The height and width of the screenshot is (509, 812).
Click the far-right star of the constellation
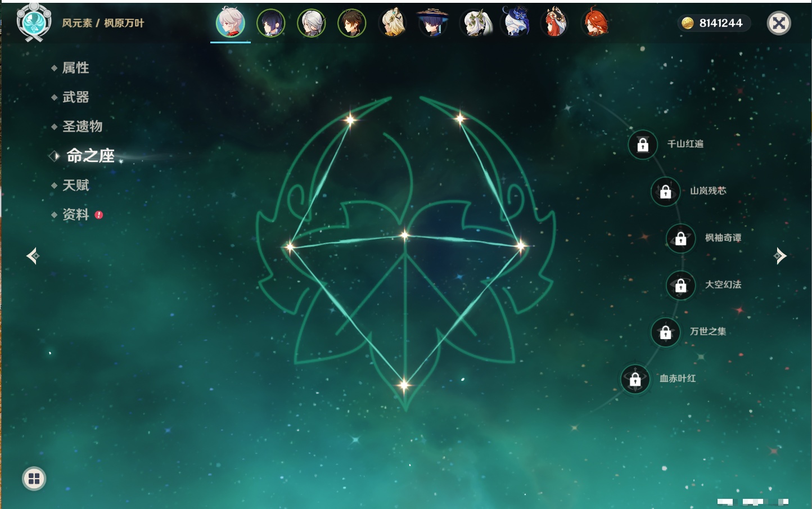[521, 245]
